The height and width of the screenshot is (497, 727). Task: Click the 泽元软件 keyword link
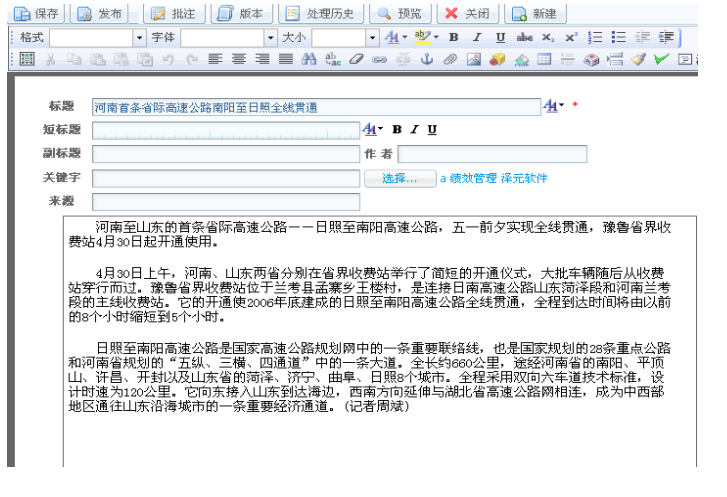(524, 178)
